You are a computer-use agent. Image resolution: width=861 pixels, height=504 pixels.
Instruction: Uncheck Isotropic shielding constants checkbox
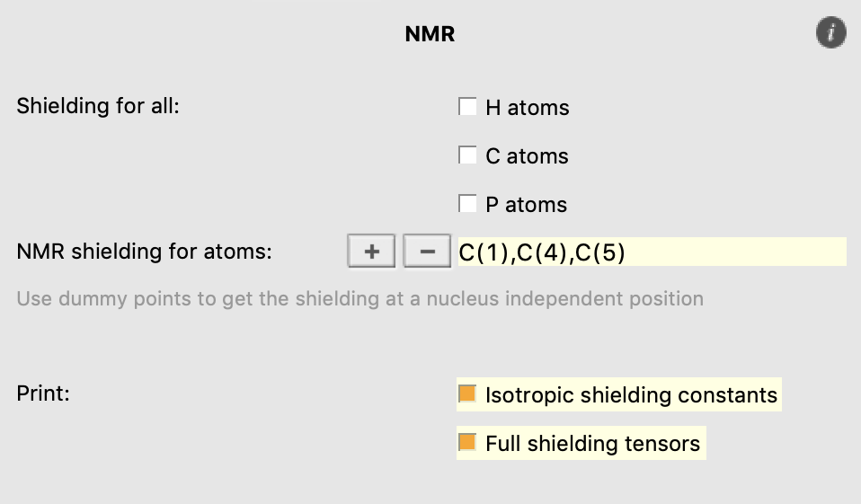tap(467, 394)
